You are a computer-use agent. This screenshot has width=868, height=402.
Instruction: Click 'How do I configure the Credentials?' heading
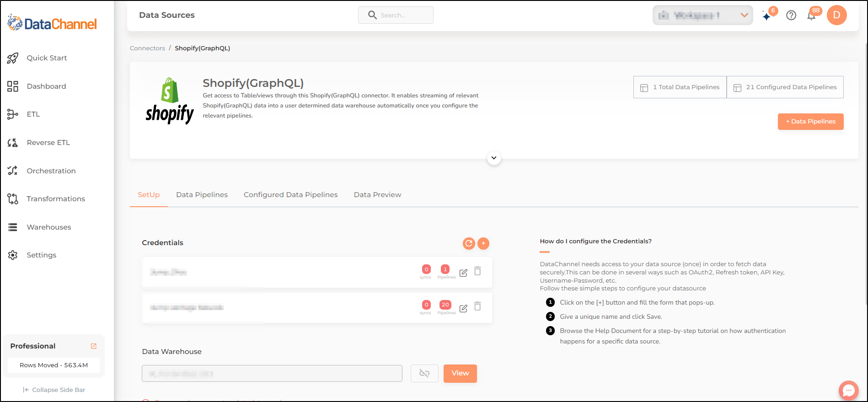click(595, 241)
